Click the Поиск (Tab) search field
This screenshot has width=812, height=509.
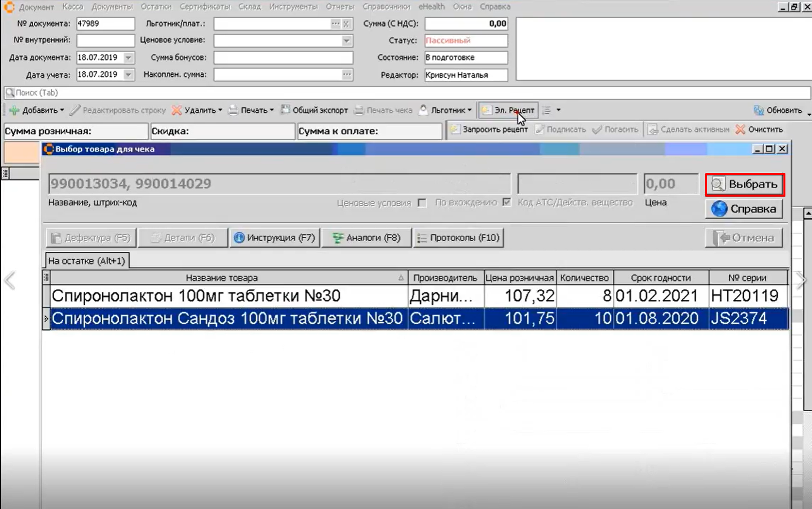[x=401, y=93]
